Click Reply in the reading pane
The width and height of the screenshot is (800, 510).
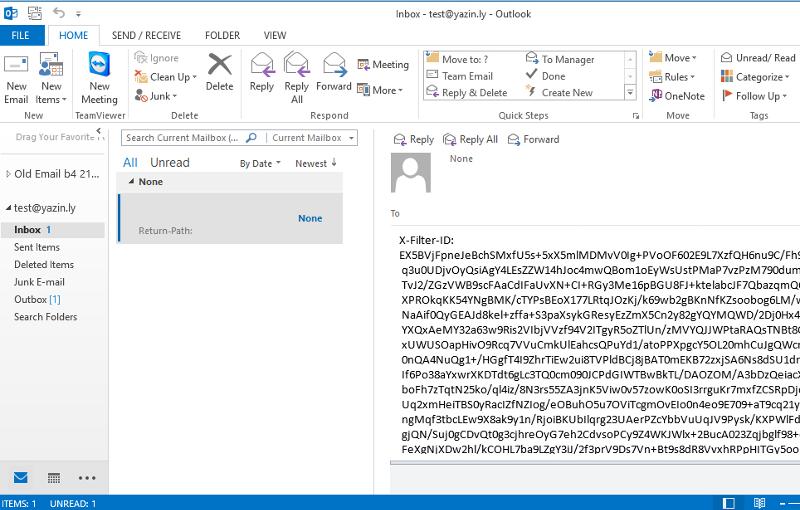414,140
